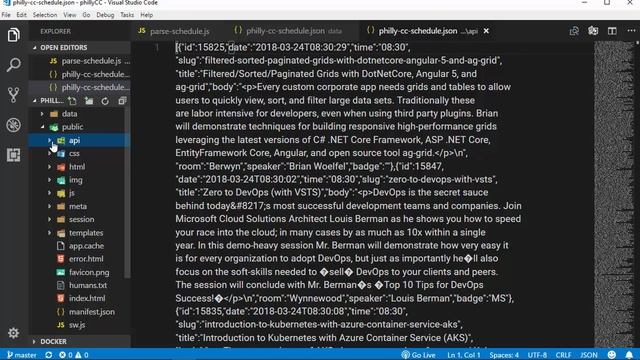Change indentation via Spaces: 4
This screenshot has height=360, width=640.
click(504, 355)
